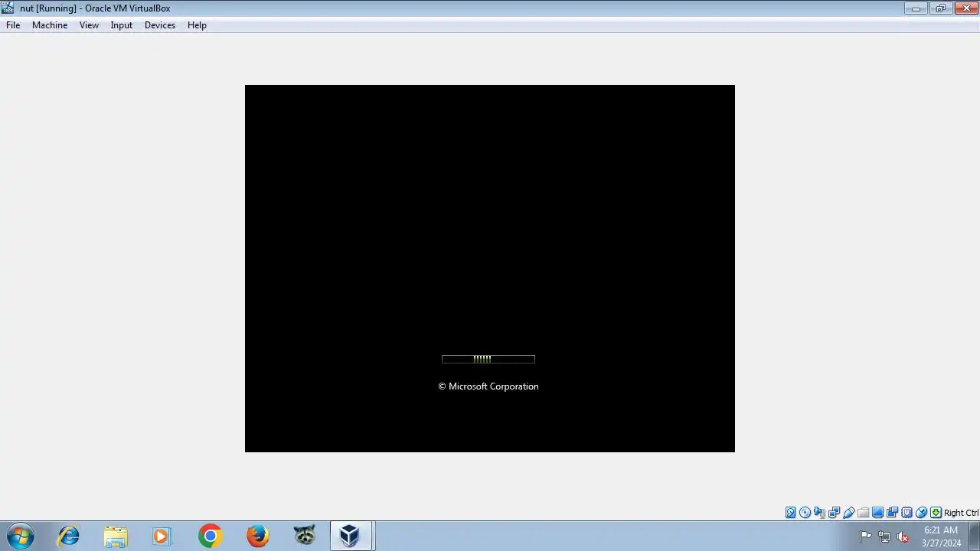Open the taskbar clock showing 6:21 AM
Viewport: 980px width, 551px height.
click(941, 536)
